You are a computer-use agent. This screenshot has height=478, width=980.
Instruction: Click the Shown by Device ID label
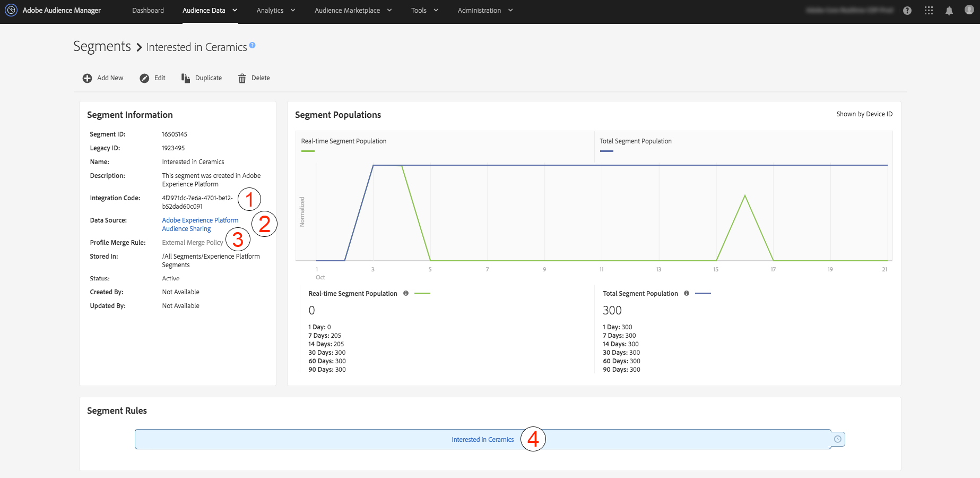coord(864,114)
